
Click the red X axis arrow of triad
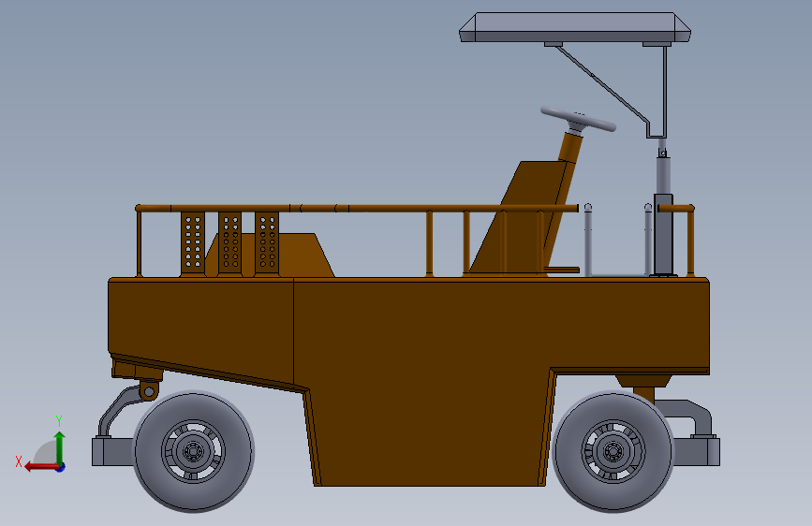tap(41, 467)
